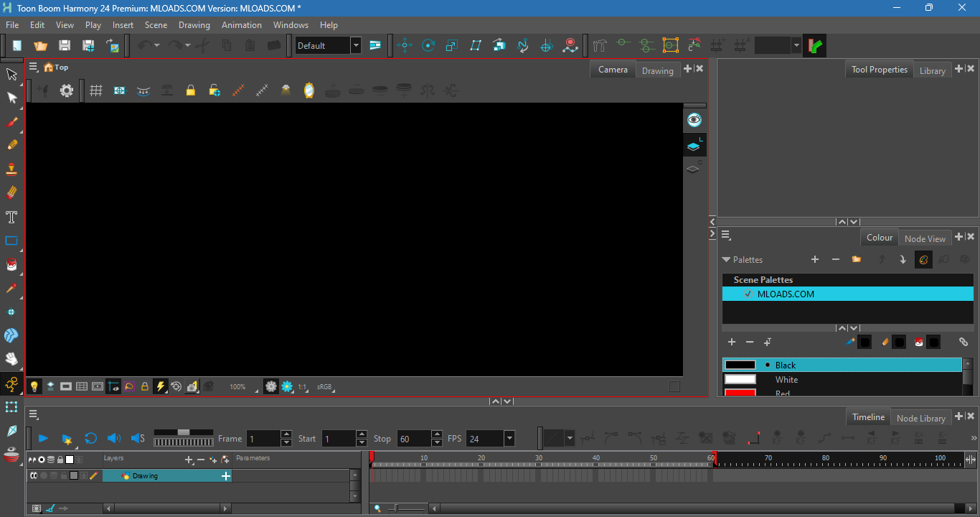Toggle the light table bulb icon
Image resolution: width=980 pixels, height=517 pixels.
click(x=34, y=386)
